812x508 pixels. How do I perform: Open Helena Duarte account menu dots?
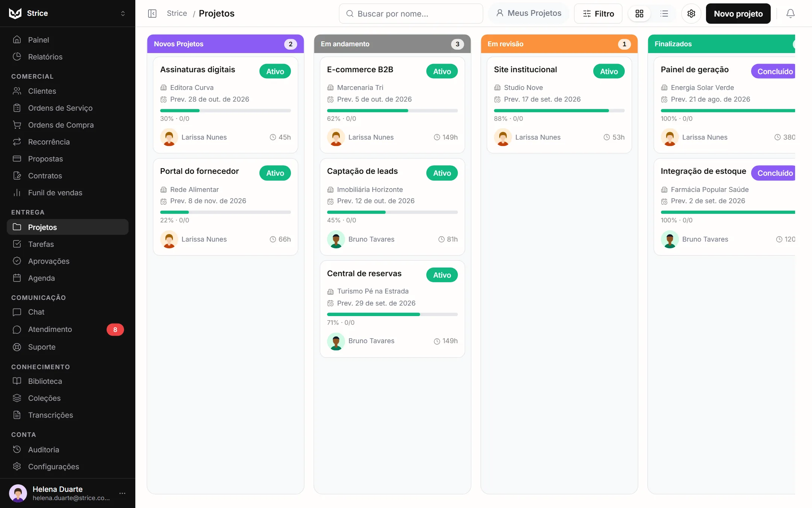123,493
